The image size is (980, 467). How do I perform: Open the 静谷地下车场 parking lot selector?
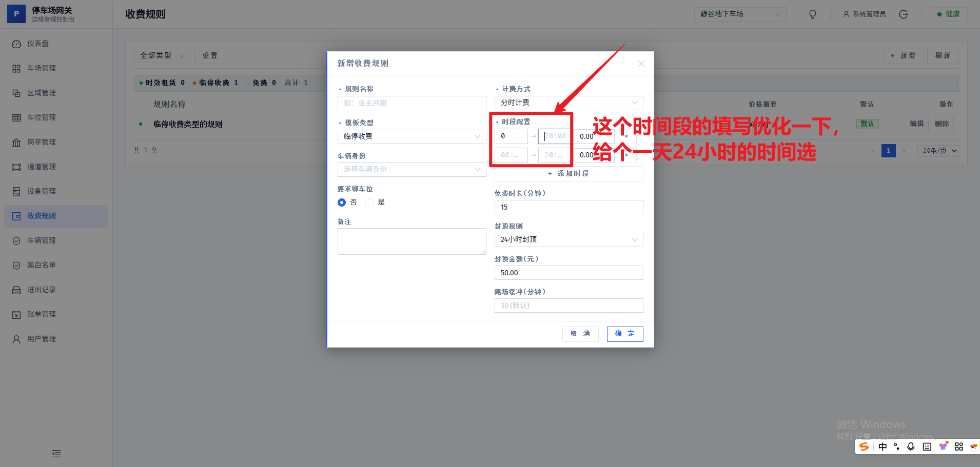[x=739, y=14]
